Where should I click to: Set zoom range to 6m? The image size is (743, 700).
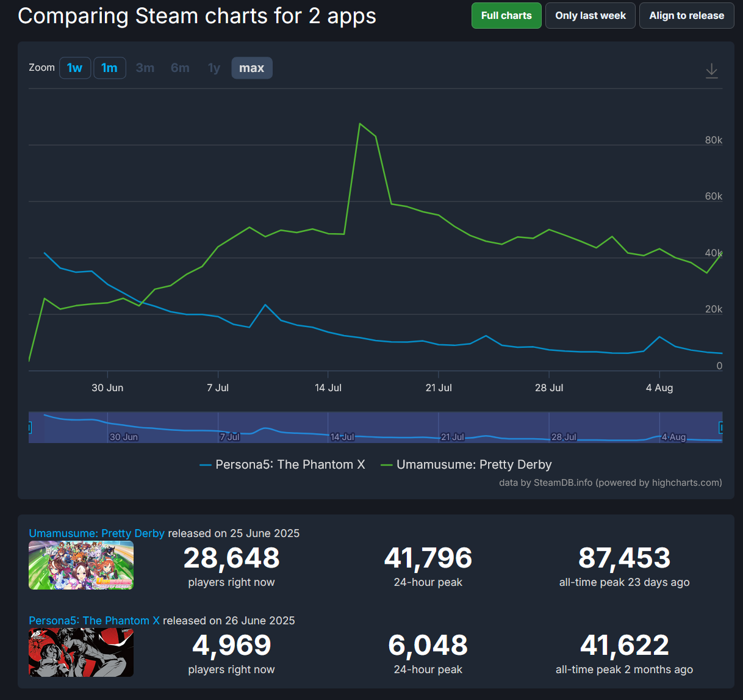[x=180, y=68]
